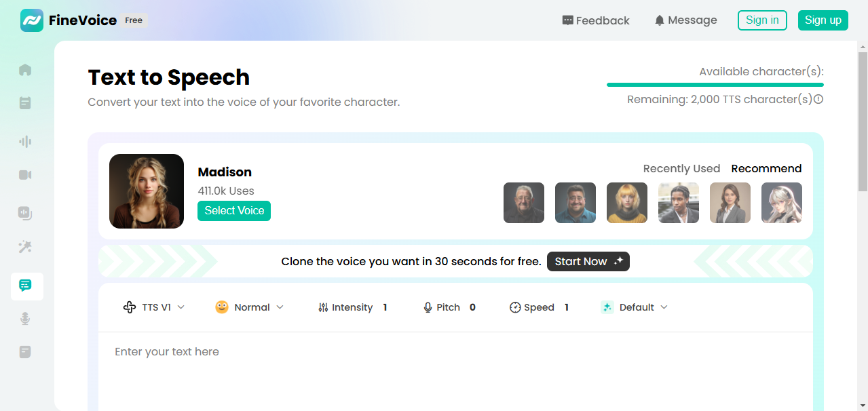
Task: Click the active Text to Speech chat icon
Action: pos(26,286)
